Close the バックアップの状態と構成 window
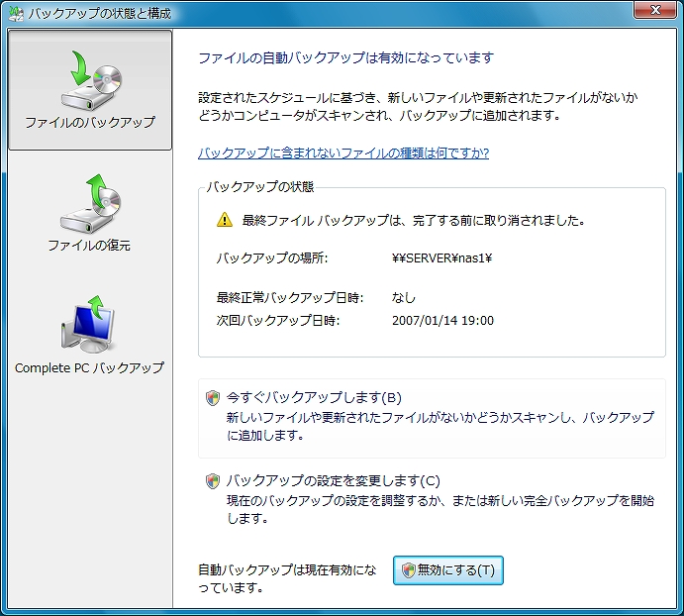Viewport: 684px width, 616px height. tap(654, 12)
